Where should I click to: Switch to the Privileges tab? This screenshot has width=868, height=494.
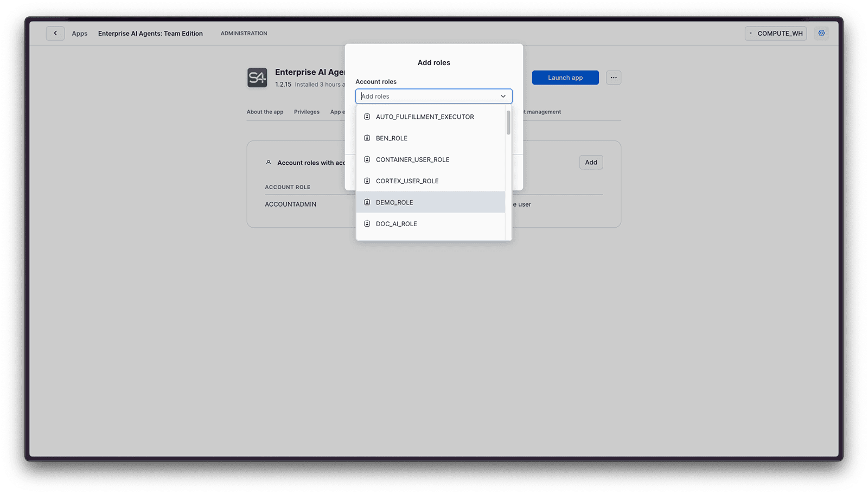(307, 112)
